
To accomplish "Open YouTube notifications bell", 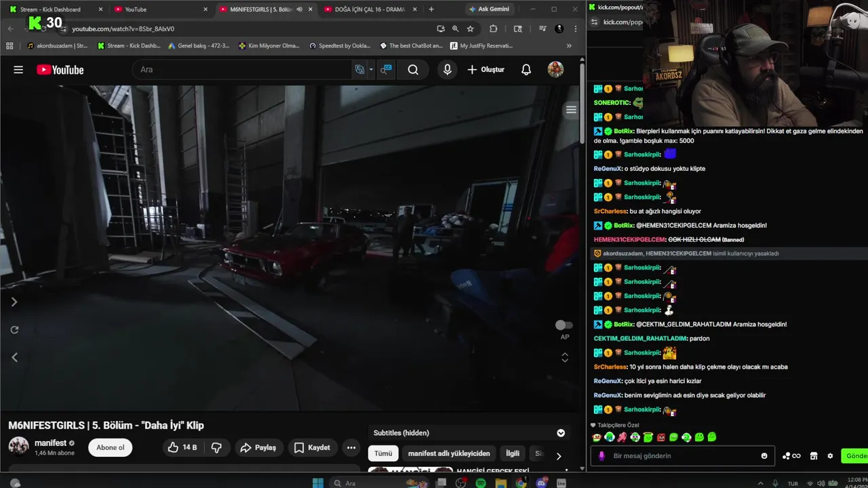I will (x=526, y=70).
